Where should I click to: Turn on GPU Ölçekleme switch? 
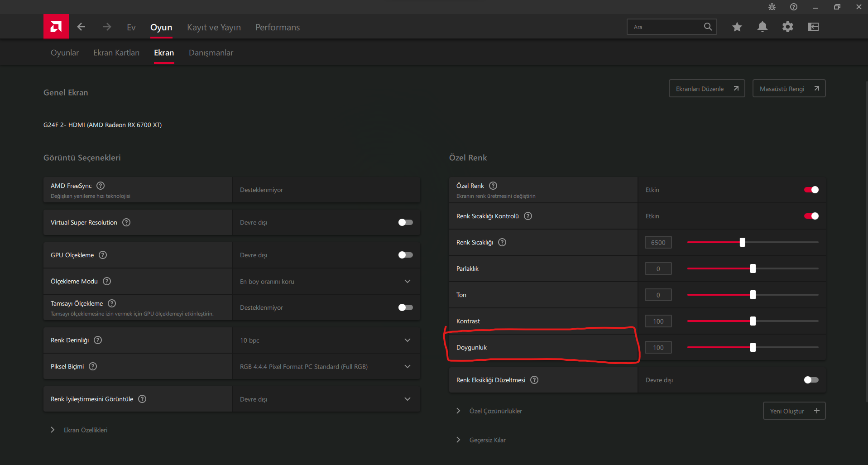tap(405, 255)
